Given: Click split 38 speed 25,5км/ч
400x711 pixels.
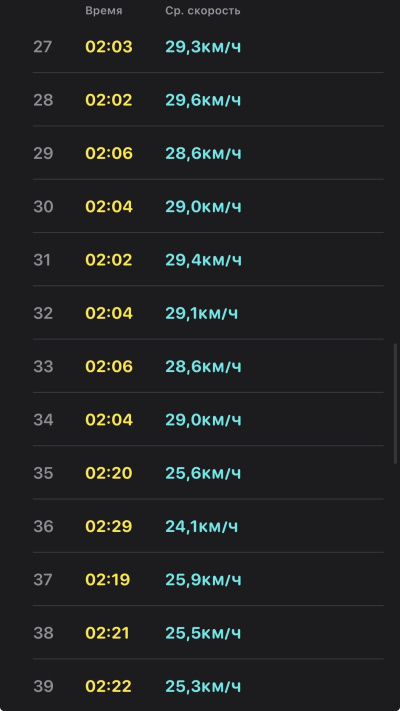Looking at the screenshot, I should coord(203,633).
